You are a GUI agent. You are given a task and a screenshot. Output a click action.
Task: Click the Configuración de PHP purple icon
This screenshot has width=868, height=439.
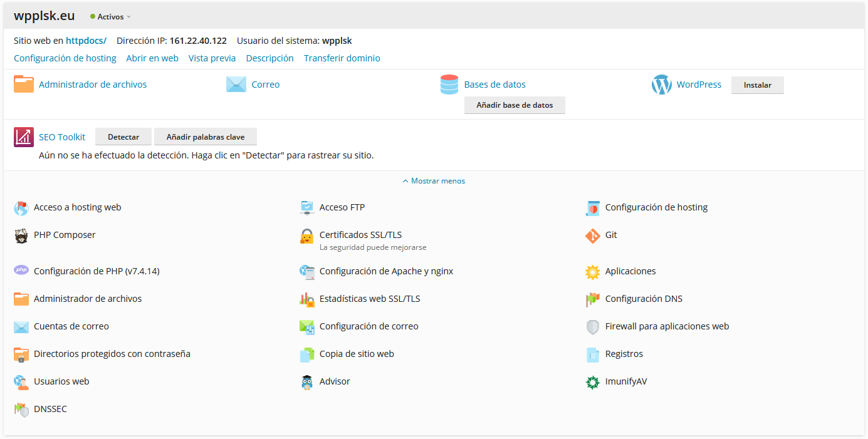(21, 271)
